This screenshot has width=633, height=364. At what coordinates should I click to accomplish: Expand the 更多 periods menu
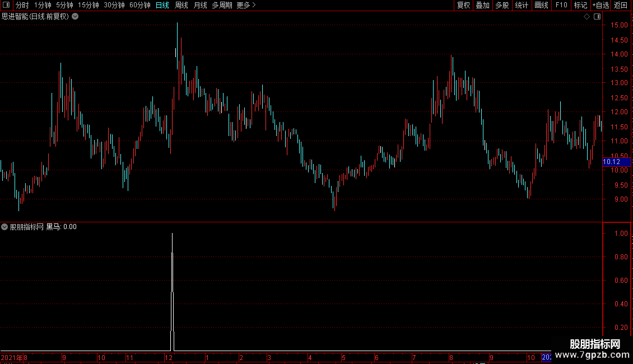point(246,5)
